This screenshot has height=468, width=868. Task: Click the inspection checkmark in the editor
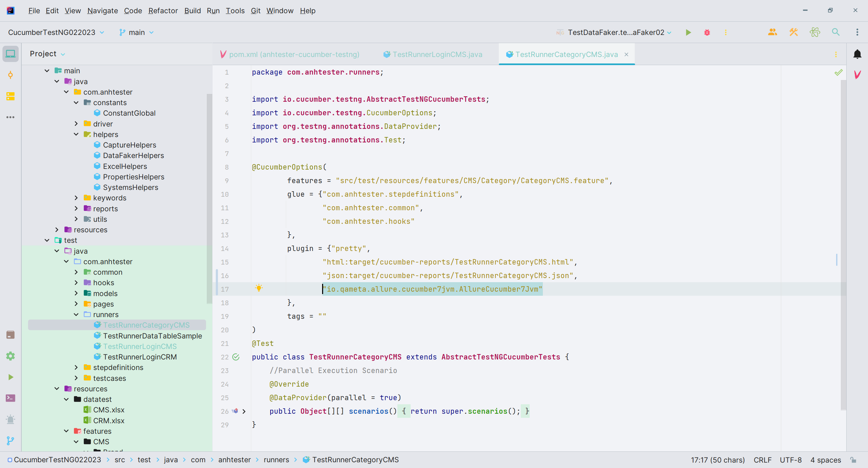point(838,73)
